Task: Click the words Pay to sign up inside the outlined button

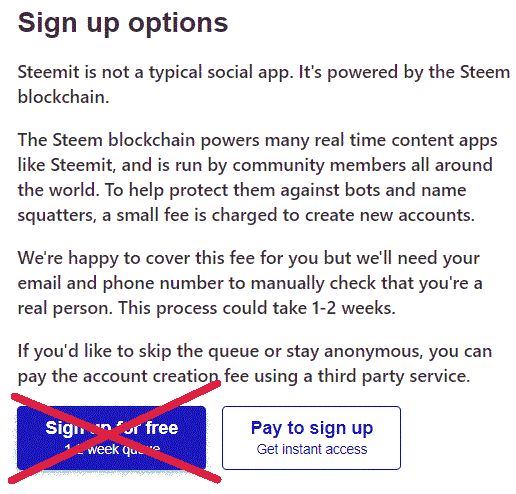Action: click(x=312, y=428)
